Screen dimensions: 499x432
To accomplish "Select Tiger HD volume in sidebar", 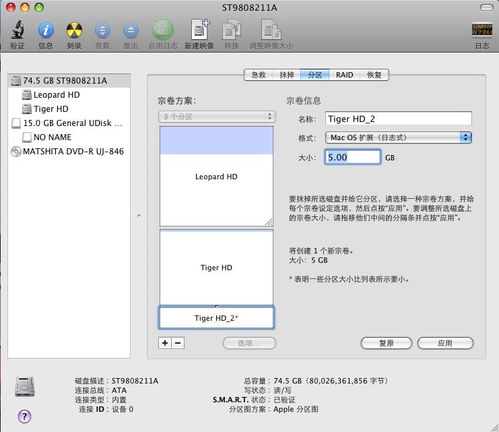I will coord(69,109).
